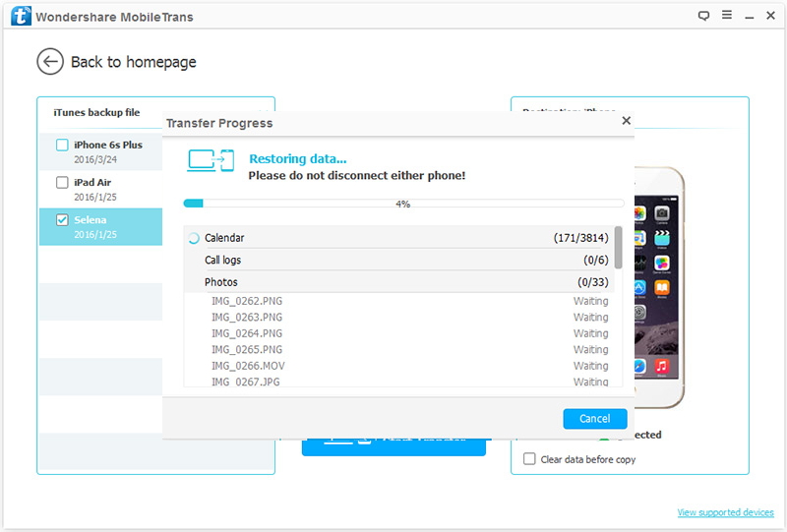Enable Clear data before copy
Screen dimensions: 787x532
coord(529,458)
